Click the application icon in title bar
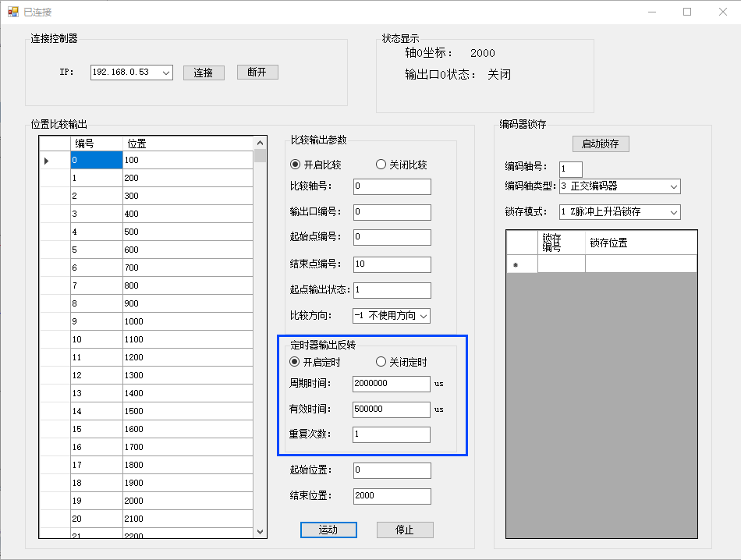The image size is (741, 560). pyautogui.click(x=12, y=12)
